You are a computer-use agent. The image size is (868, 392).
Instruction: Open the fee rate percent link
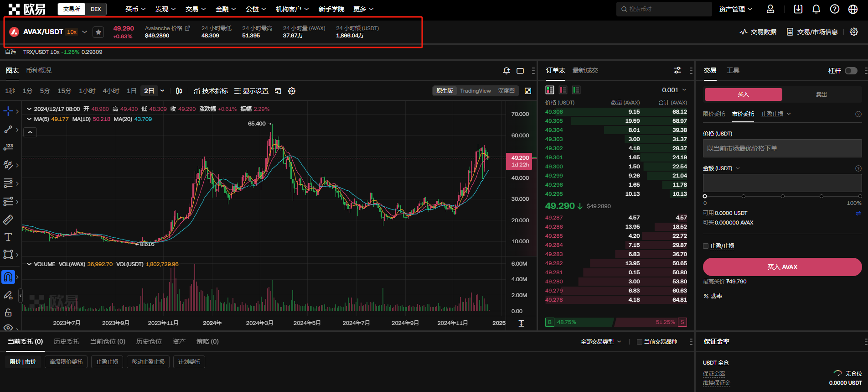tap(713, 296)
